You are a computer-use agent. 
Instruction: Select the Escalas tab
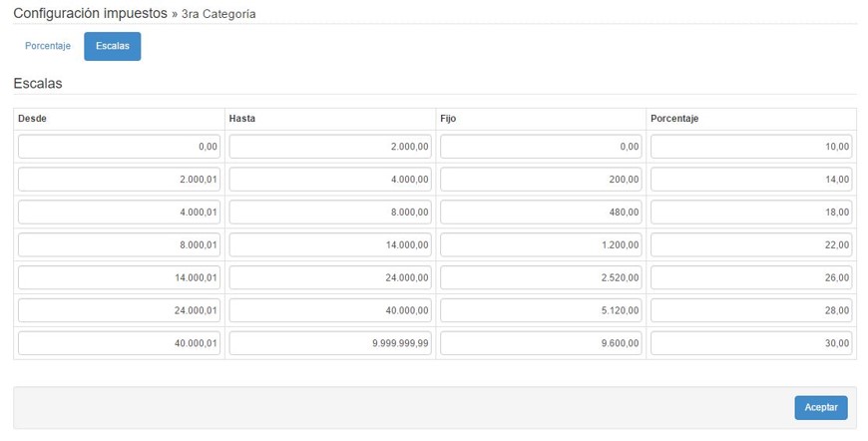click(x=112, y=47)
